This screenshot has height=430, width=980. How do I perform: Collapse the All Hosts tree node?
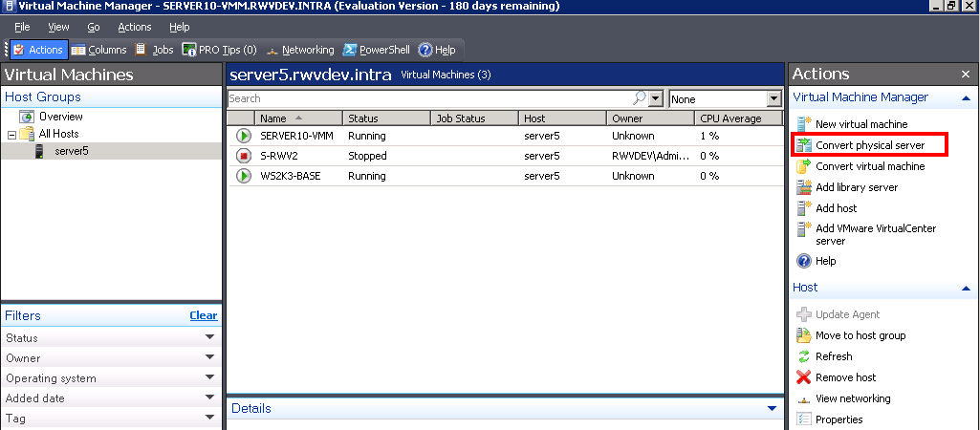click(12, 134)
